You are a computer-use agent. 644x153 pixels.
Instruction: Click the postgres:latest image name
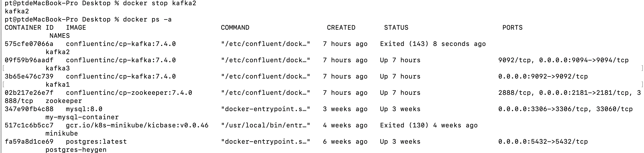(96, 142)
